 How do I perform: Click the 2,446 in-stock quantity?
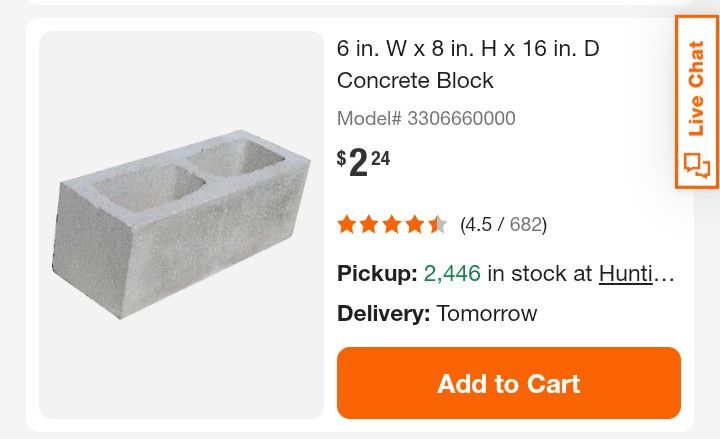click(x=452, y=273)
